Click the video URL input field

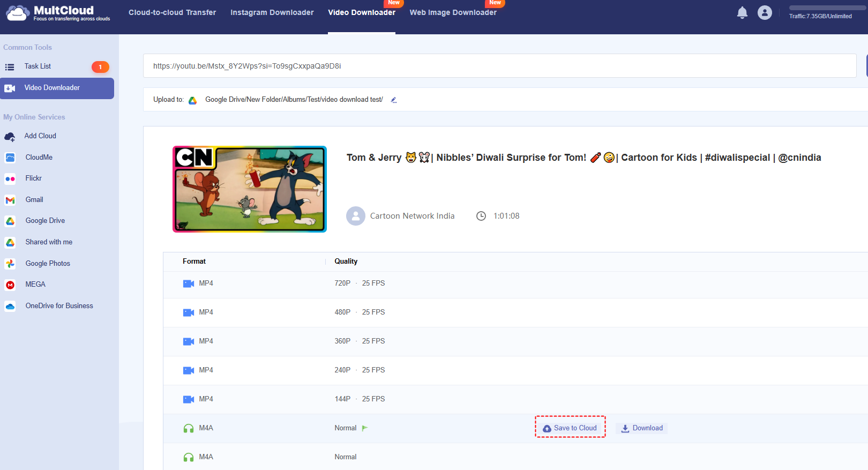499,66
